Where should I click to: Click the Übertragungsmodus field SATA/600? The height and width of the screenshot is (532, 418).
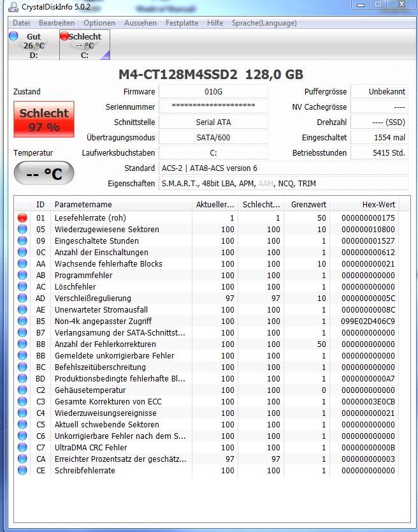[213, 137]
